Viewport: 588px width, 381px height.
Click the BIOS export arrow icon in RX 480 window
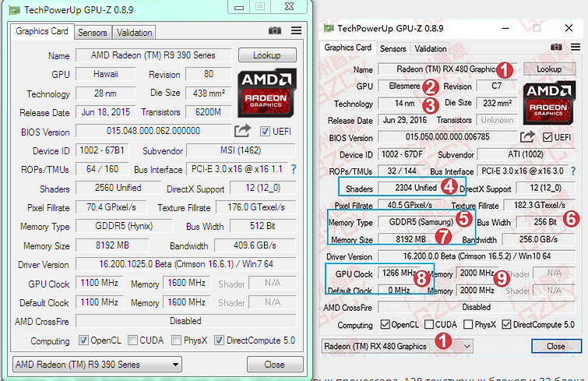point(527,136)
